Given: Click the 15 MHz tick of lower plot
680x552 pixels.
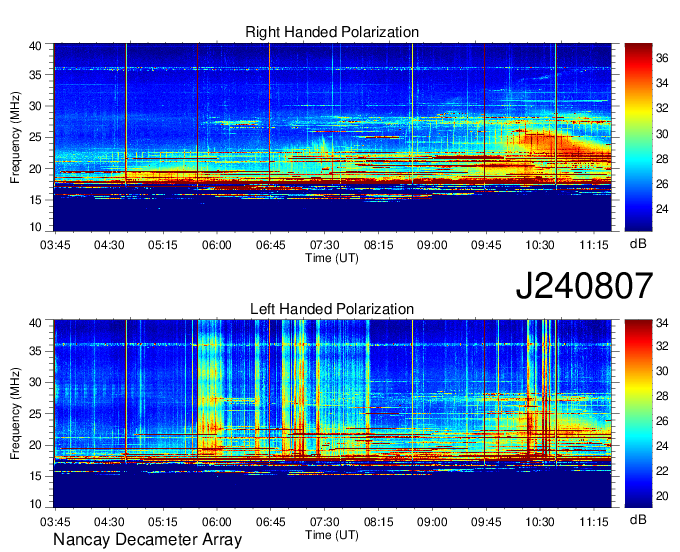Looking at the screenshot, I should click(36, 476).
